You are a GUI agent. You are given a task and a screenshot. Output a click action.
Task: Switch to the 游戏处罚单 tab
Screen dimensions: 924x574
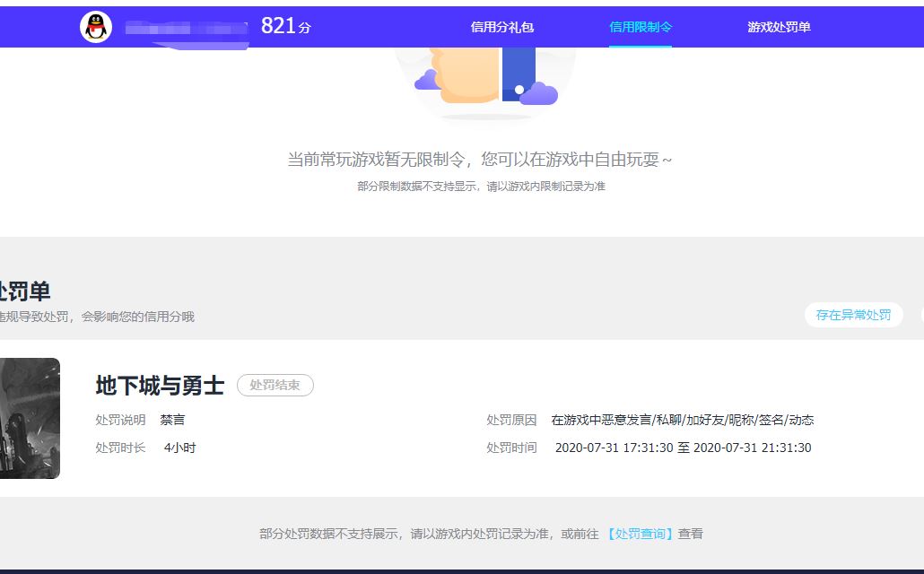(780, 27)
